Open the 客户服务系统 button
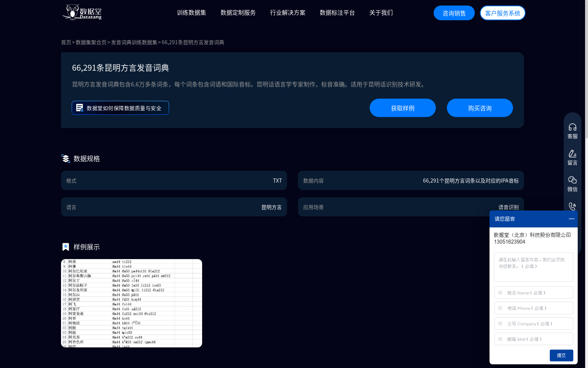The width and height of the screenshot is (588, 368). tap(503, 13)
